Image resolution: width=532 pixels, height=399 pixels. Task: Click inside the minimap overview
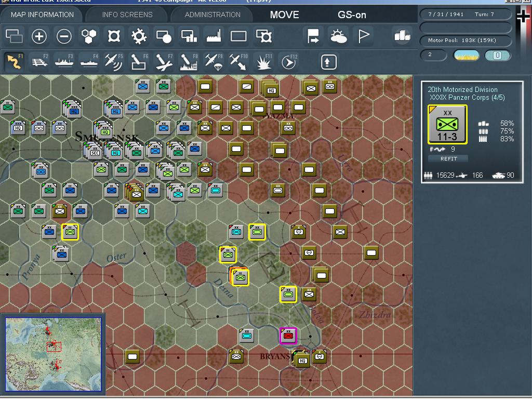pos(54,354)
